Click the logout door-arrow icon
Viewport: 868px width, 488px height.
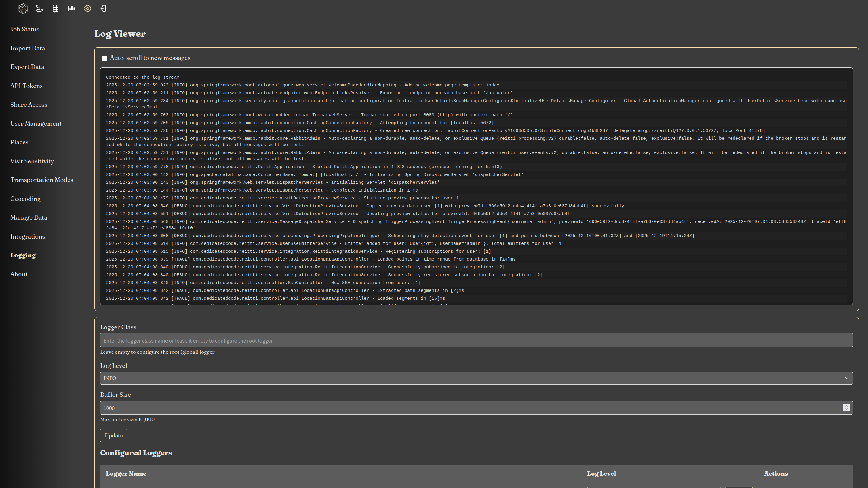(103, 8)
